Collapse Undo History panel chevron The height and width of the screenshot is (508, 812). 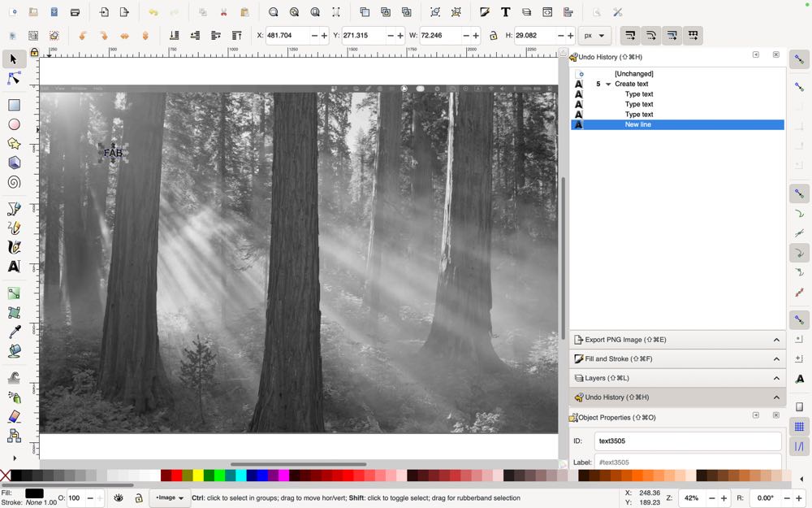coord(776,397)
